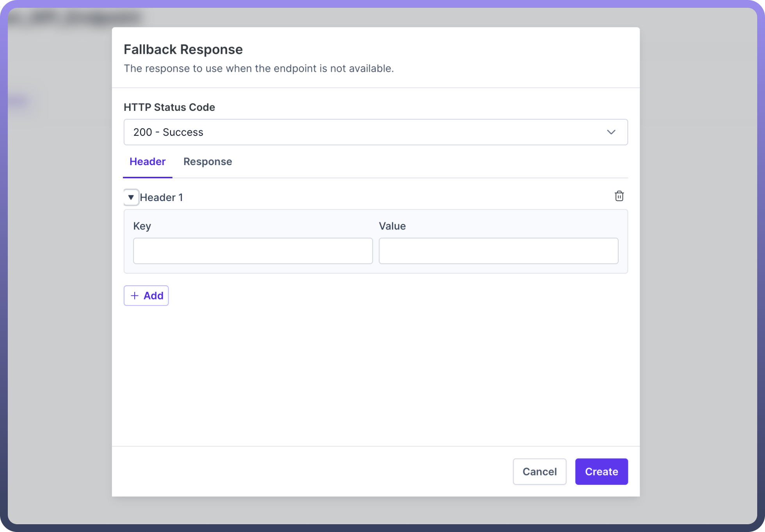Click the Value field label
The image size is (765, 532).
point(392,226)
